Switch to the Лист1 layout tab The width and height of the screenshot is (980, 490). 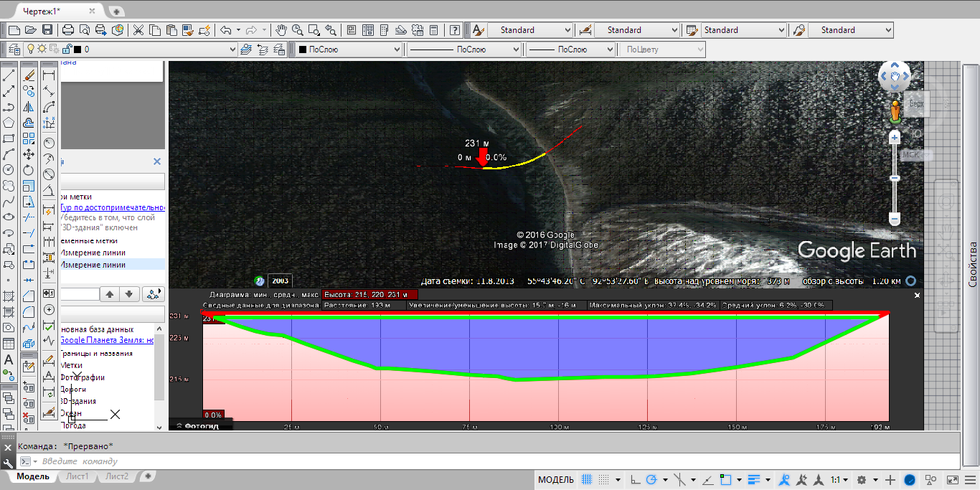tap(77, 476)
